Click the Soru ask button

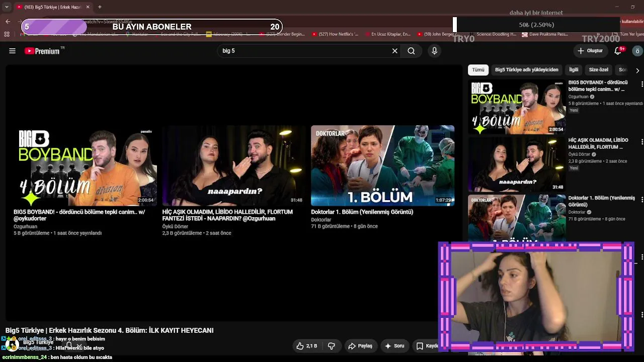point(394,346)
